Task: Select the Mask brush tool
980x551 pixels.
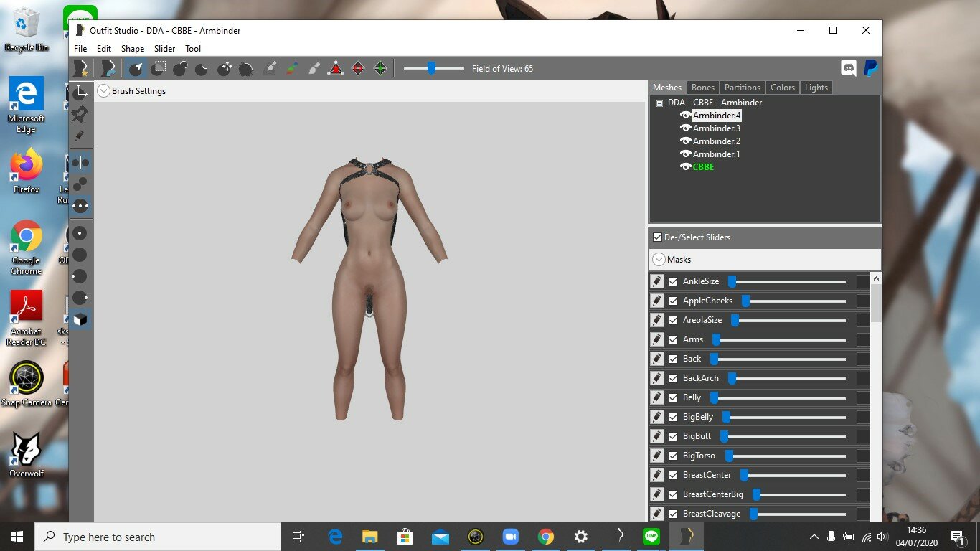Action: [158, 69]
